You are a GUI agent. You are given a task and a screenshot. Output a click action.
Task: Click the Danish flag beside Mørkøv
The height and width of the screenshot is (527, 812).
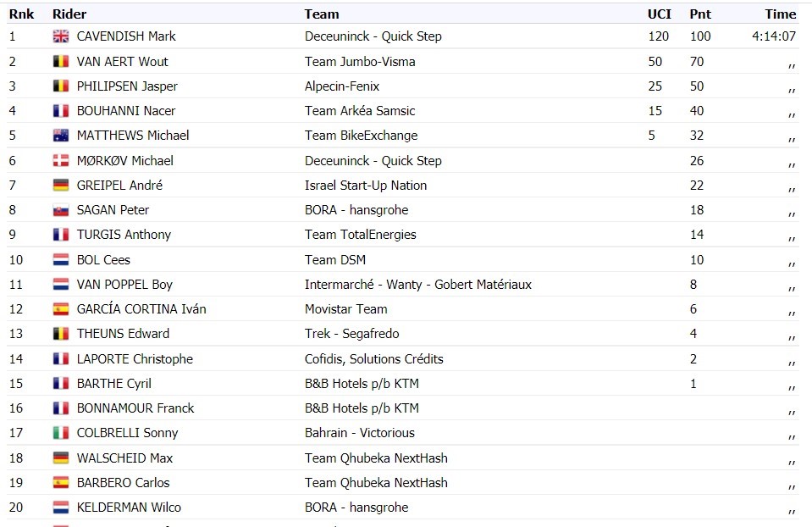coord(61,161)
